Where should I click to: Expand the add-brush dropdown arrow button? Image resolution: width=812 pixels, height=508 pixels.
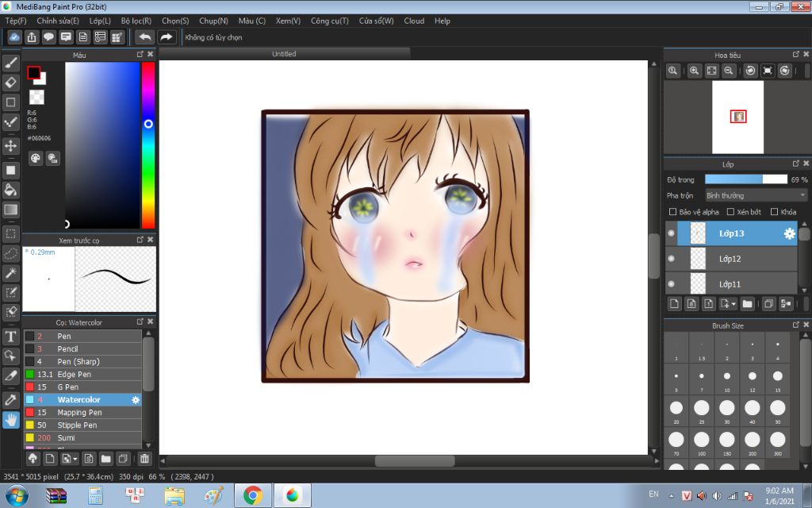70,458
